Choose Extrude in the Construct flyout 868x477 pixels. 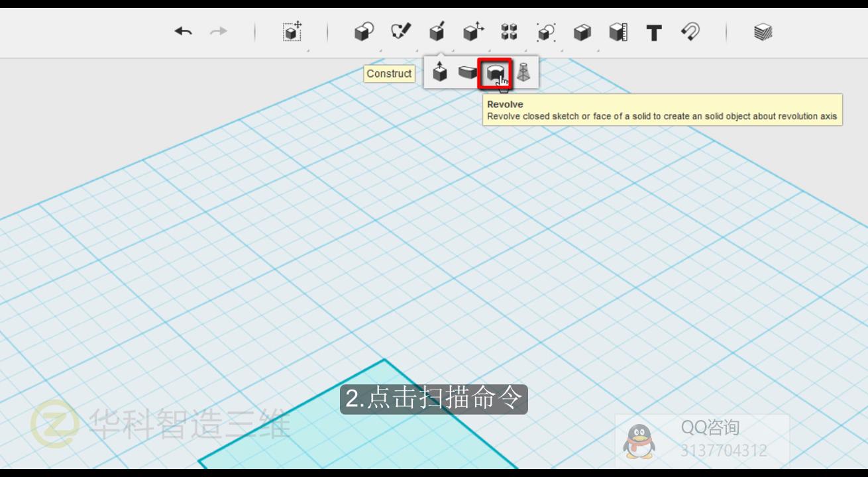click(440, 72)
